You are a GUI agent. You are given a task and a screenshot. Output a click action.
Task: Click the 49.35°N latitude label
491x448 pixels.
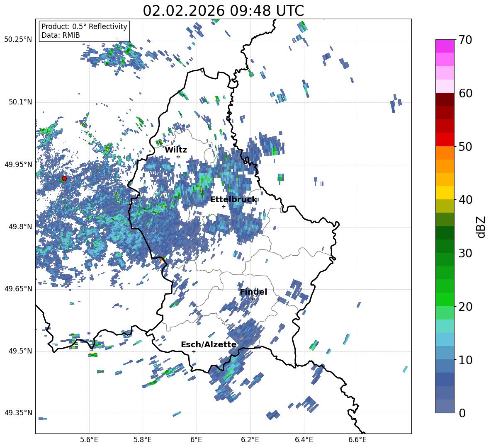[x=18, y=413]
